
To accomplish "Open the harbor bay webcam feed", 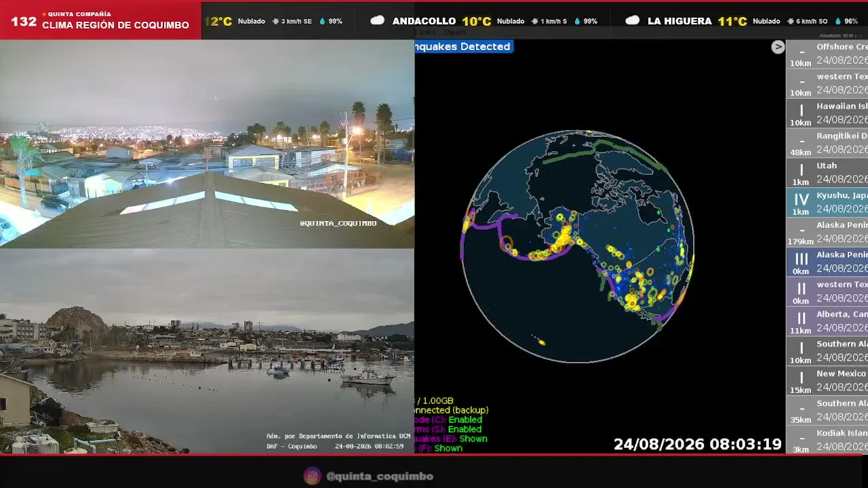I will pos(207,350).
